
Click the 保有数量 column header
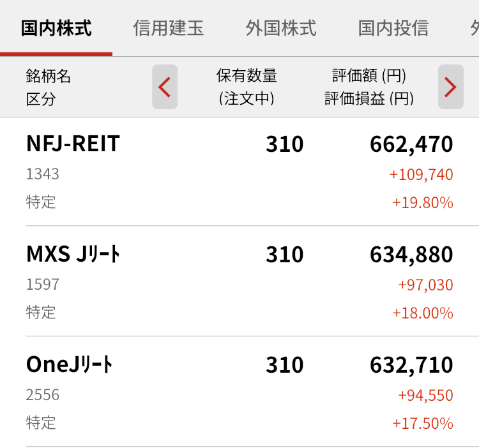247,76
